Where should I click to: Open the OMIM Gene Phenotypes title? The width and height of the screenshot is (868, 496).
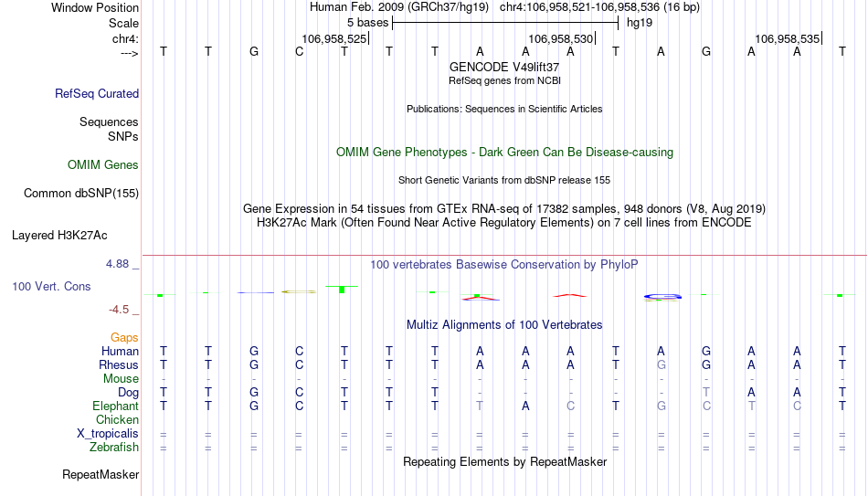tap(504, 153)
